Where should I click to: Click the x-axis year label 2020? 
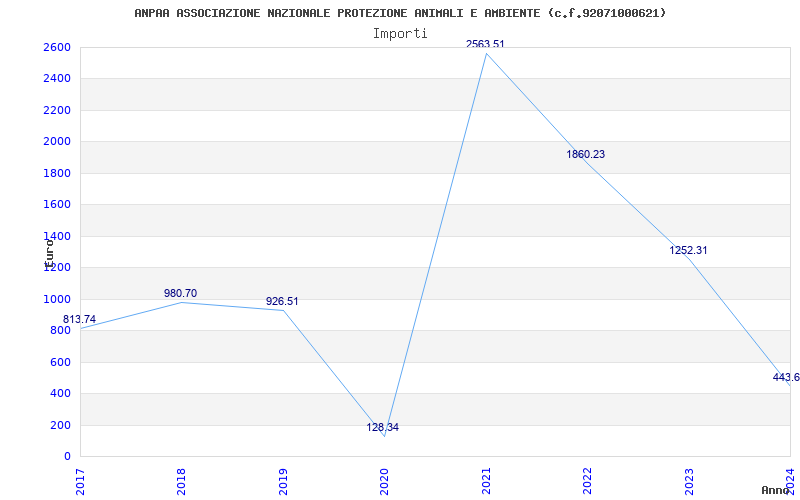click(384, 481)
